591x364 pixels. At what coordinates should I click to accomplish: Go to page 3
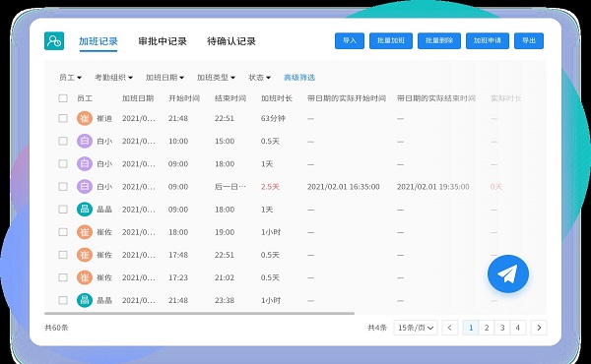[502, 328]
